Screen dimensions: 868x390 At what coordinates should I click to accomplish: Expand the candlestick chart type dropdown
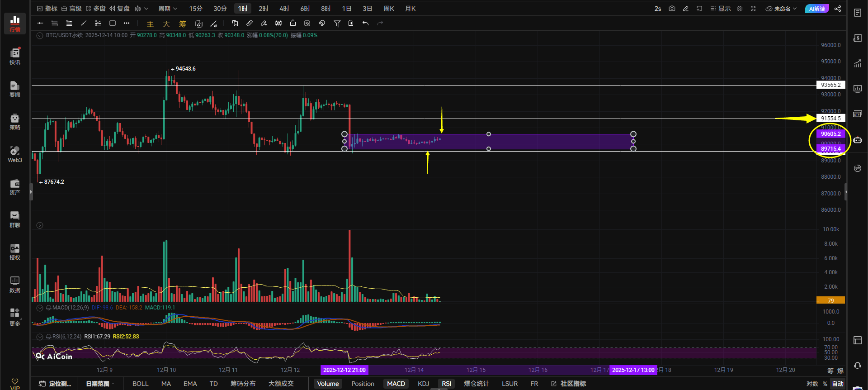[141, 9]
